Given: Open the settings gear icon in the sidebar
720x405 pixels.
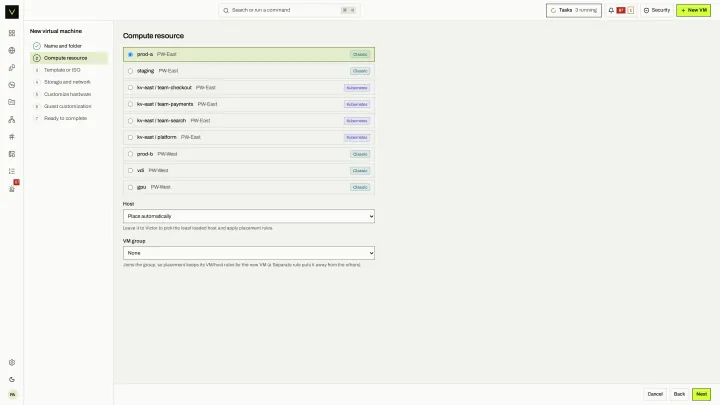Looking at the screenshot, I should [x=12, y=362].
